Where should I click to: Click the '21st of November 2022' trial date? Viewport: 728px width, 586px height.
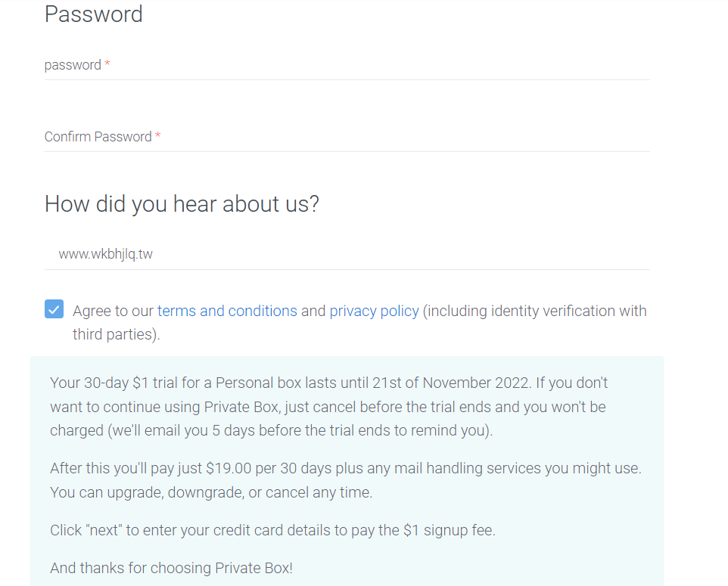[x=450, y=383]
